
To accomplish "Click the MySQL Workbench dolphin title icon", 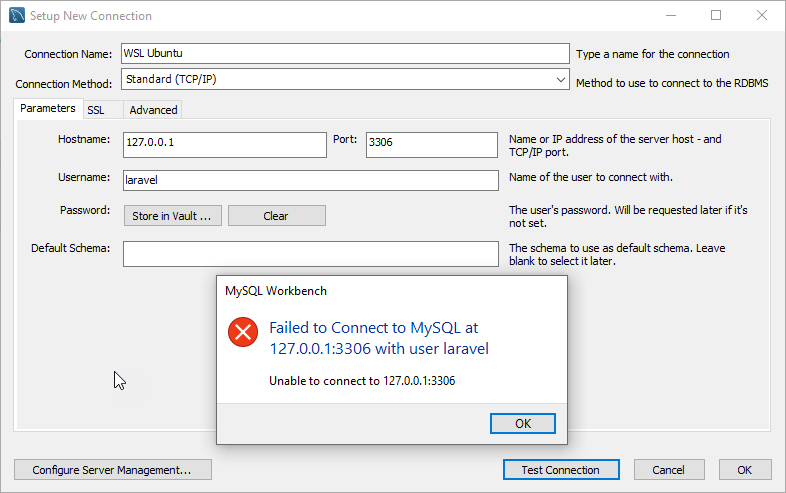I will (x=16, y=16).
